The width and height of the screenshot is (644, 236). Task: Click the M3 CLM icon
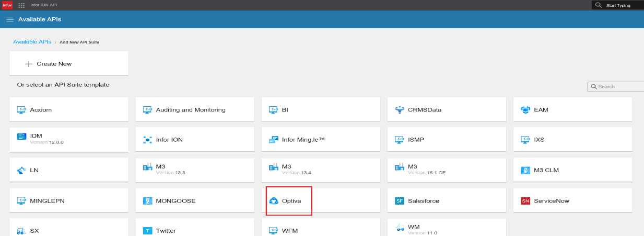coord(525,170)
